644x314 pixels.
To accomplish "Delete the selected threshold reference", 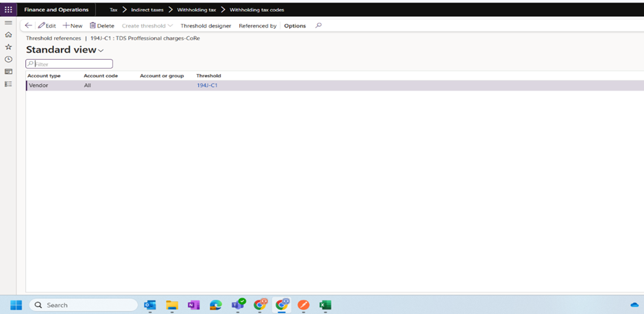I will point(102,25).
